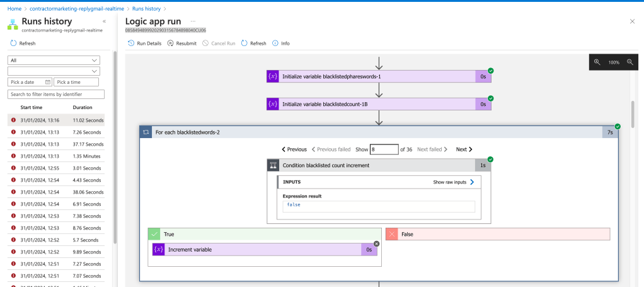Select the Increment variable action
The image size is (644, 287).
[265, 249]
